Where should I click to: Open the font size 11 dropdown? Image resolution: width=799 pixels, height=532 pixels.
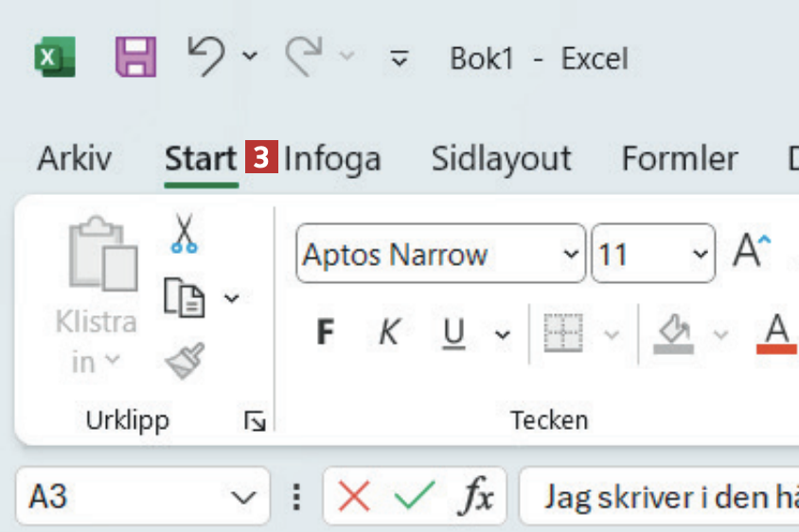(700, 254)
